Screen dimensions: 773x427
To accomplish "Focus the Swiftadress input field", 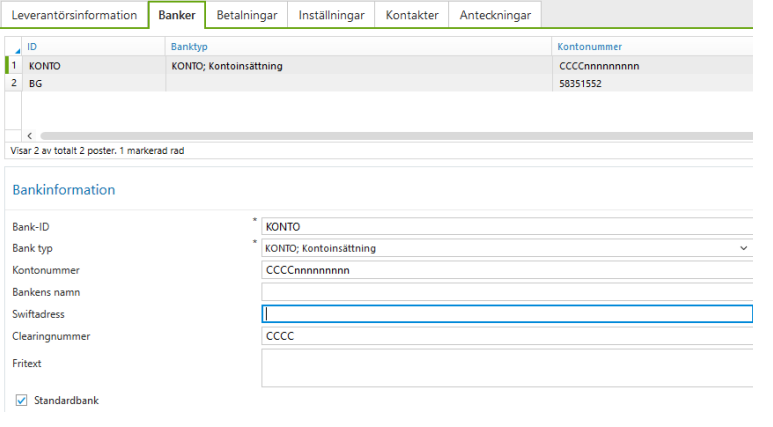I will [507, 314].
